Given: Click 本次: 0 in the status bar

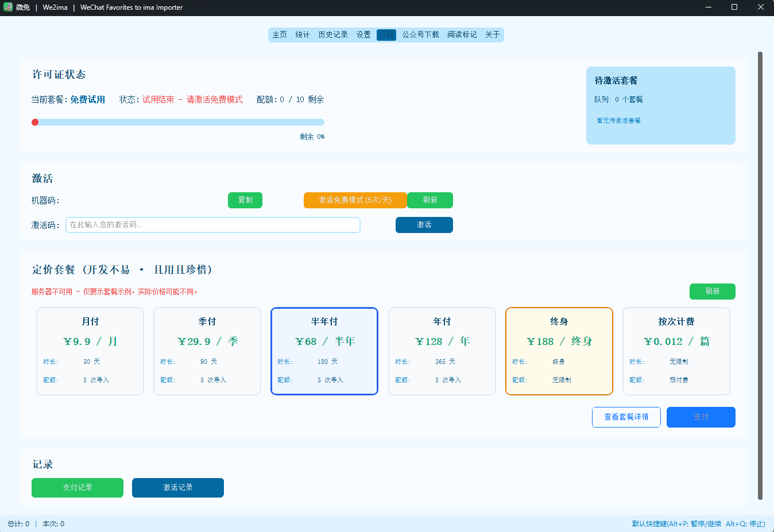Looking at the screenshot, I should (x=53, y=524).
